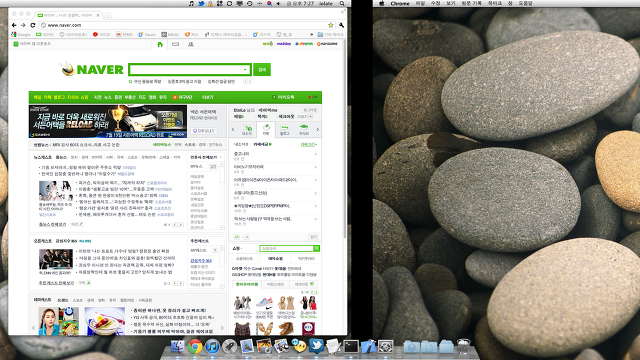Open the 도움말 menu in the menu bar
Screen dimensions: 640x360
[x=526, y=3]
